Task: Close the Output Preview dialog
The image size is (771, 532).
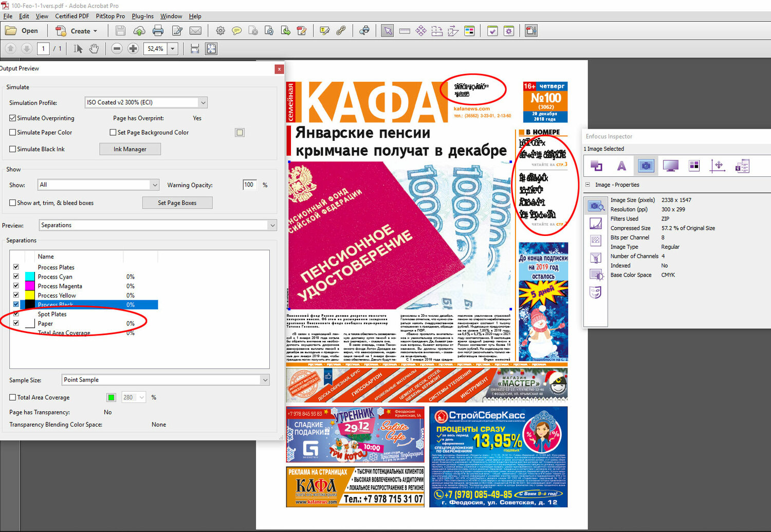Action: [x=279, y=68]
